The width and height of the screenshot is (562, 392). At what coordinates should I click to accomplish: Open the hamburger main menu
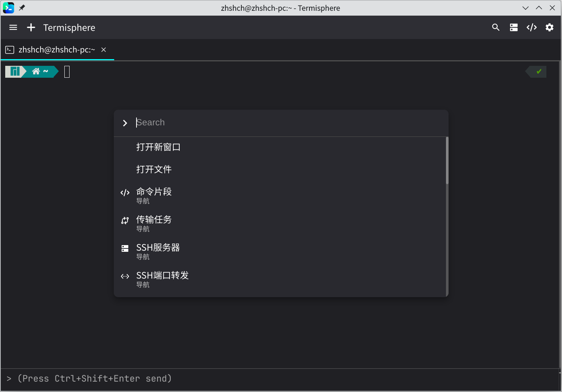13,28
